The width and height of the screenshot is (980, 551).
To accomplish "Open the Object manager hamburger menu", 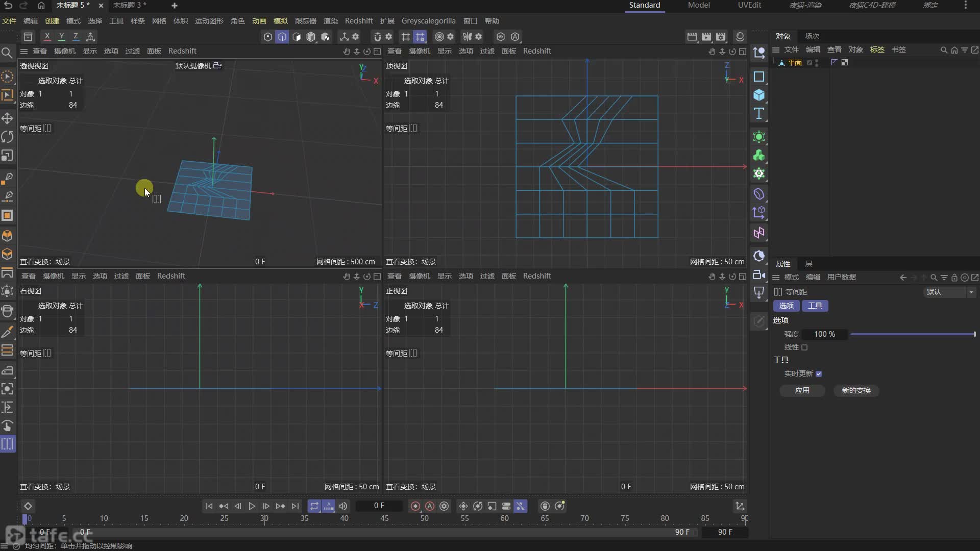I will click(776, 49).
